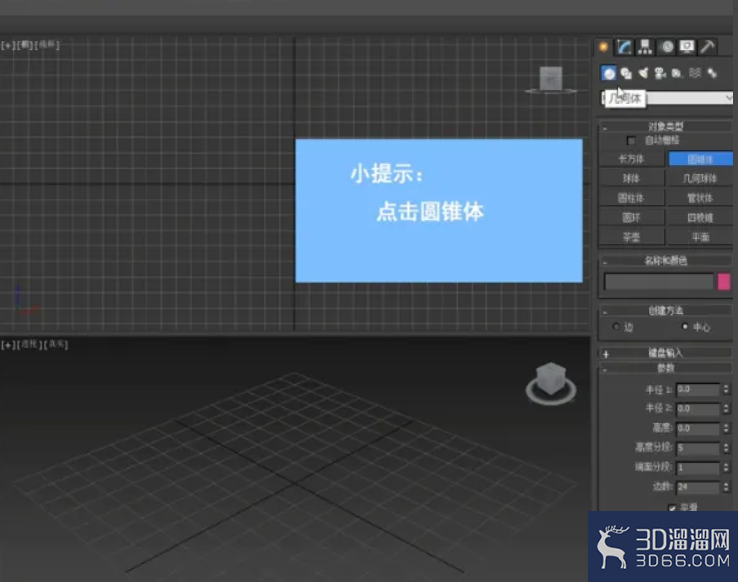
Task: Open the [真实] shading label menu
Action: [55, 345]
